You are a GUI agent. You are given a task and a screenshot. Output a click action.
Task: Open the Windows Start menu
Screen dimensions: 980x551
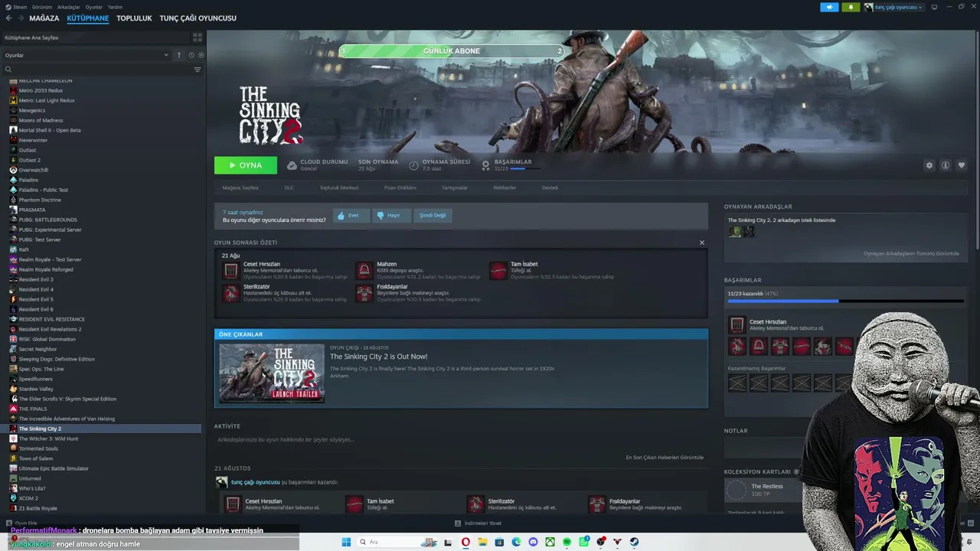[x=346, y=542]
